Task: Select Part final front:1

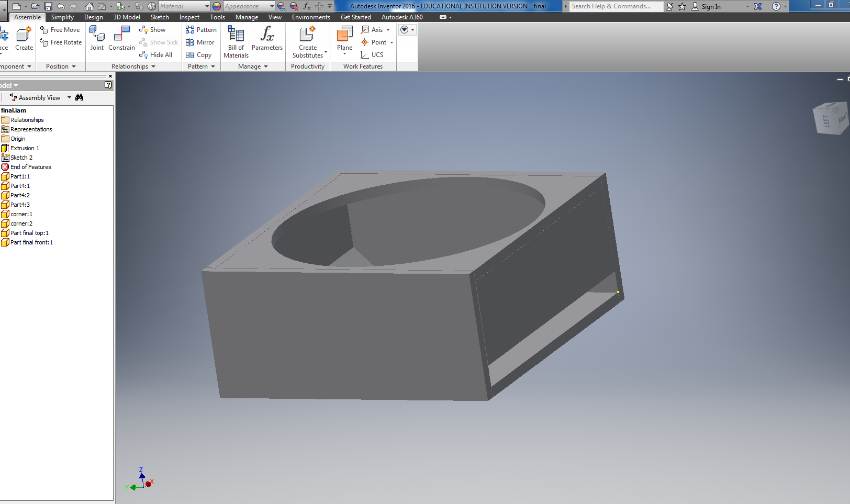Action: (27, 242)
